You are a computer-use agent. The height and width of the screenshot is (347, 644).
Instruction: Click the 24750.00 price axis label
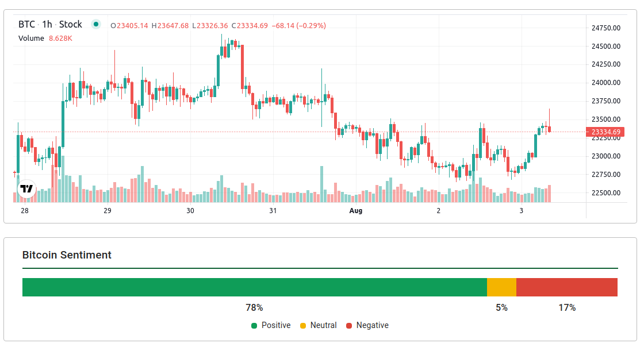606,28
